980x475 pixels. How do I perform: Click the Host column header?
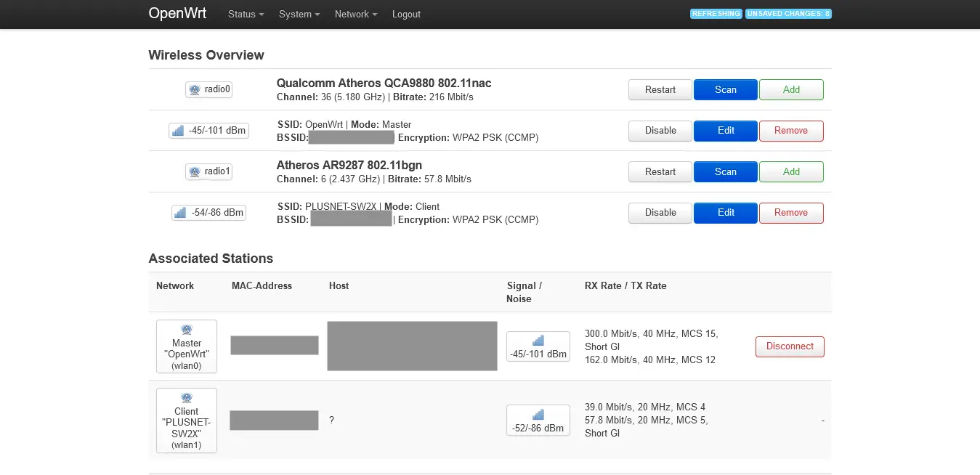point(339,286)
